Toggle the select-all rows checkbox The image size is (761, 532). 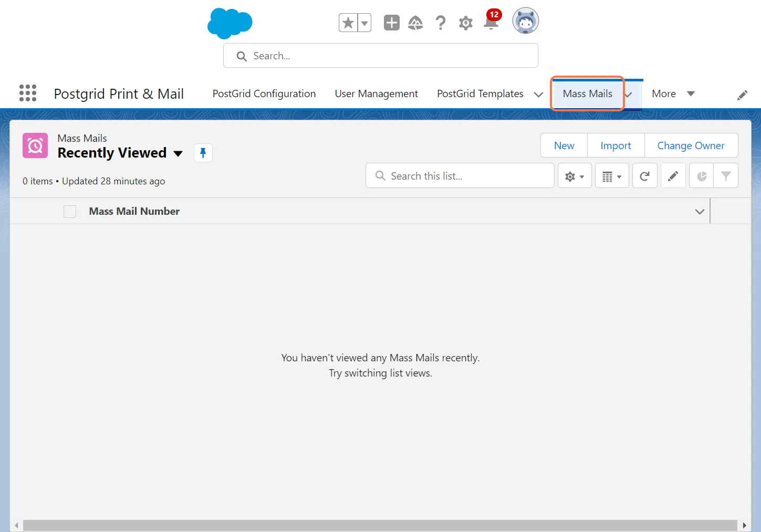[70, 211]
